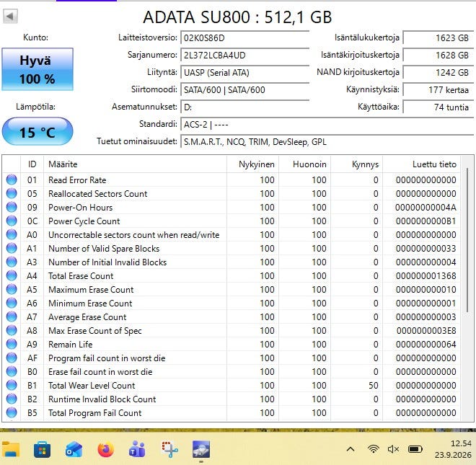Click the Nykyinen column header
The image size is (476, 465).
[x=252, y=164]
